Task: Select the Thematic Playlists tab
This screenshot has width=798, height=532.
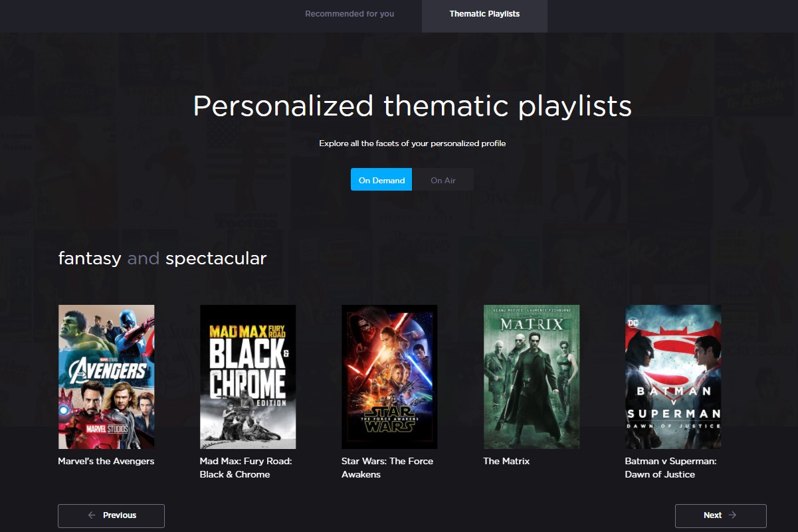Action: 484,14
